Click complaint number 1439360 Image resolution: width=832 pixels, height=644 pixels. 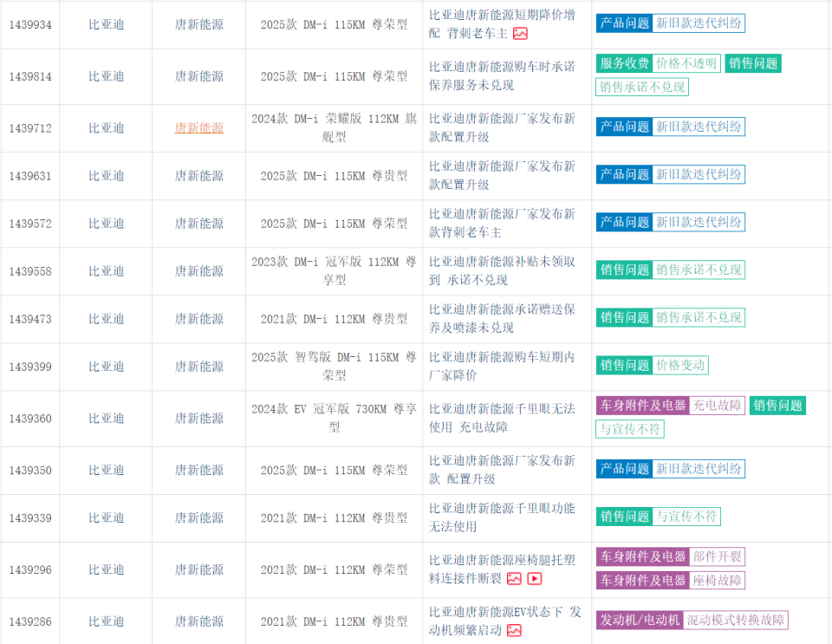click(30, 420)
